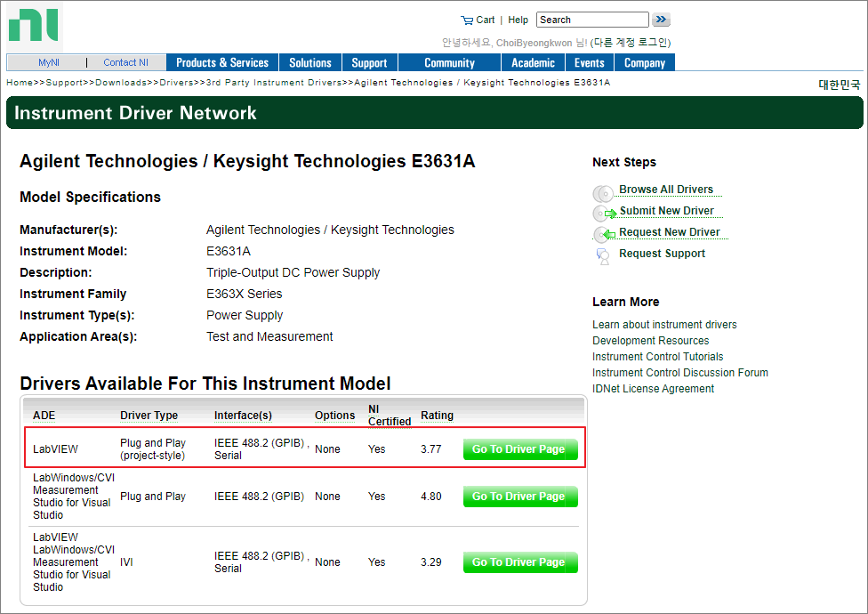Open Development Resources link
The image size is (868, 614).
pyautogui.click(x=650, y=341)
